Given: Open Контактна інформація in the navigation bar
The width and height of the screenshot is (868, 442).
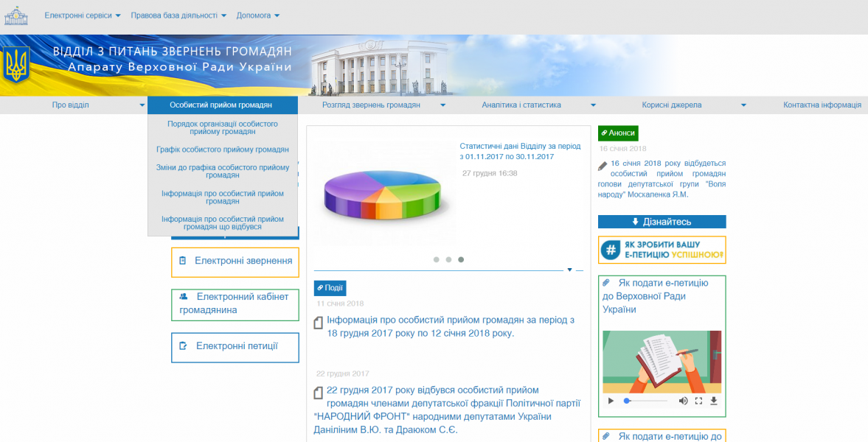Looking at the screenshot, I should (x=822, y=105).
